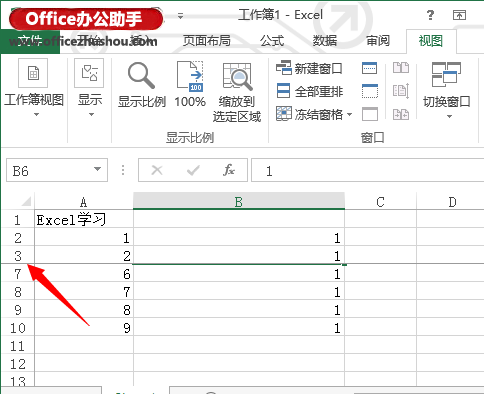Click cell A1 containing Excel学习

coord(84,220)
